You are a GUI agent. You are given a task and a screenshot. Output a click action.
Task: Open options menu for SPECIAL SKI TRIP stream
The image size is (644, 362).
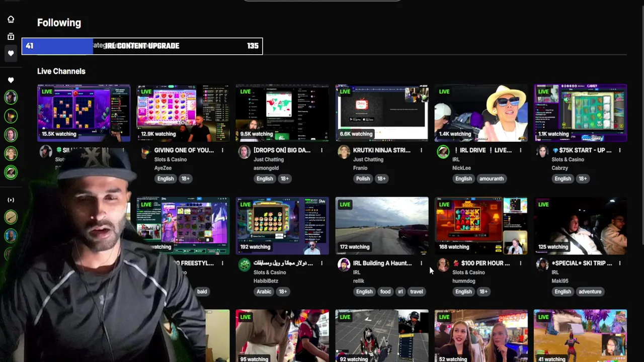tap(620, 263)
